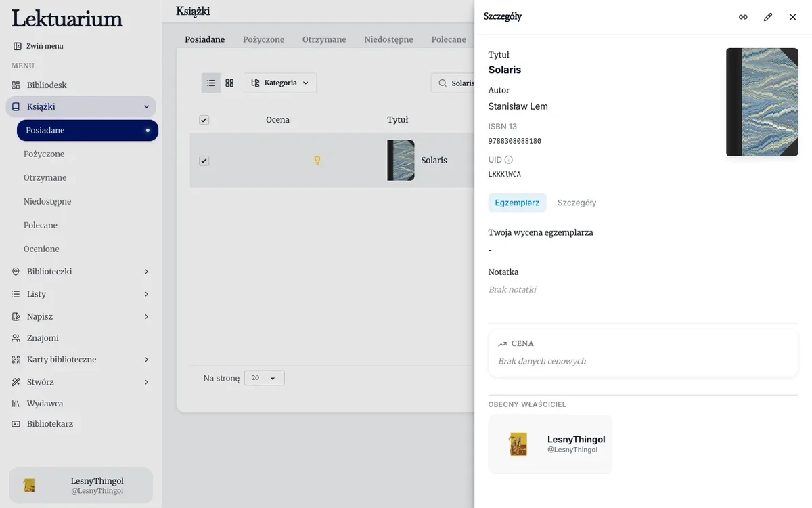Toggle the select-all checkbox in table header
This screenshot has width=812, height=508.
coord(204,120)
